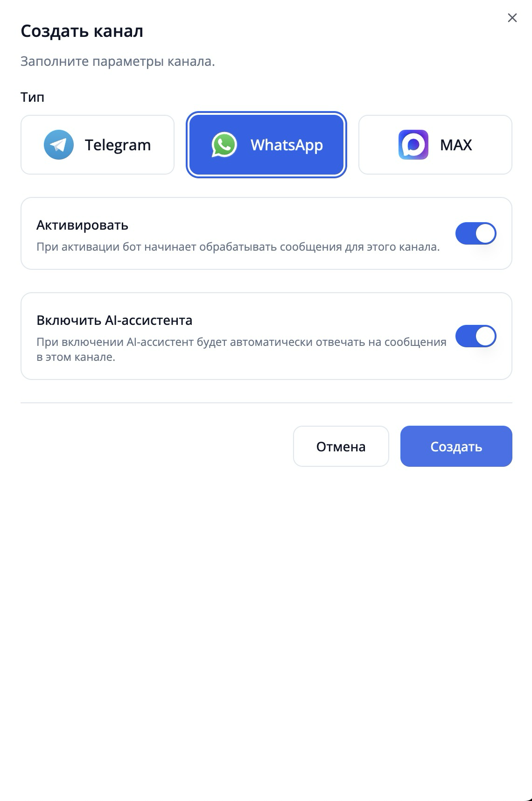532x801 pixels.
Task: Close the Создать канал dialog
Action: (x=512, y=18)
